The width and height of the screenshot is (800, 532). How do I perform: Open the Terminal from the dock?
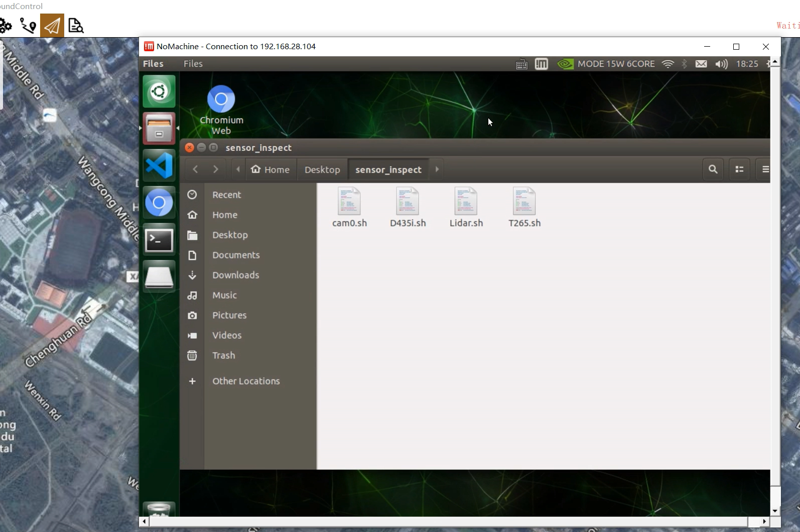[x=159, y=240]
